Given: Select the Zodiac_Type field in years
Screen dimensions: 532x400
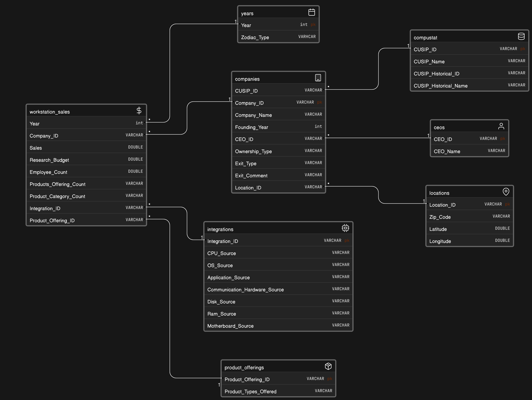Looking at the screenshot, I should pos(255,37).
